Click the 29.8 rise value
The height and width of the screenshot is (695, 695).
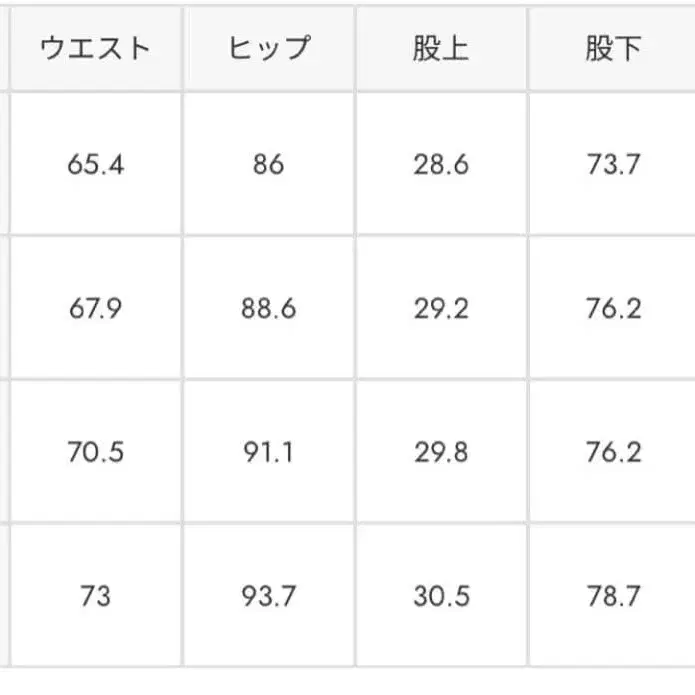click(x=441, y=452)
